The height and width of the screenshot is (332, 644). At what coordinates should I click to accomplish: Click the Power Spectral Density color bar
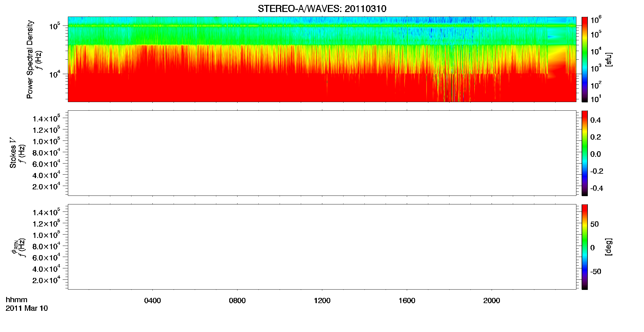tap(584, 59)
